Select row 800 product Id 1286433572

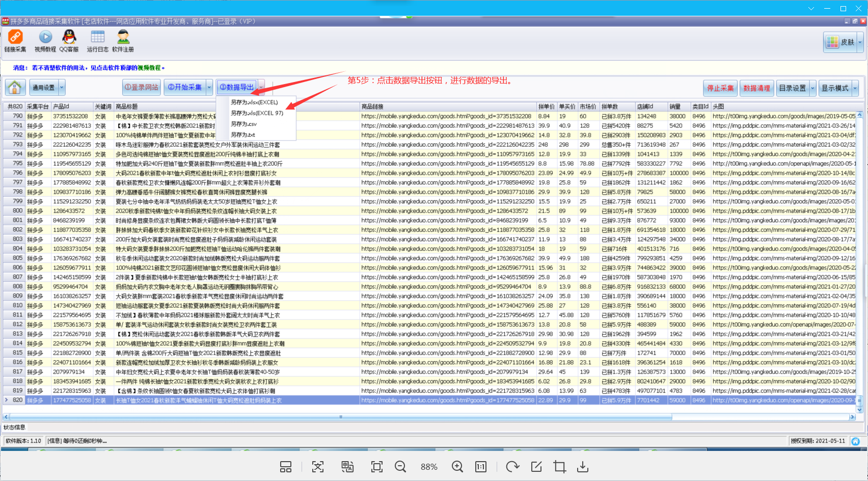[69, 210]
